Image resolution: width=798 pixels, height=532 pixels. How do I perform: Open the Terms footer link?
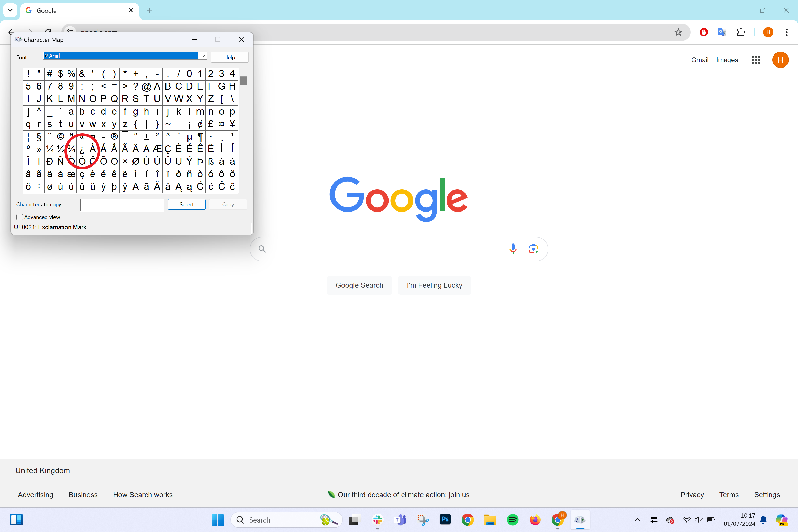(x=729, y=495)
